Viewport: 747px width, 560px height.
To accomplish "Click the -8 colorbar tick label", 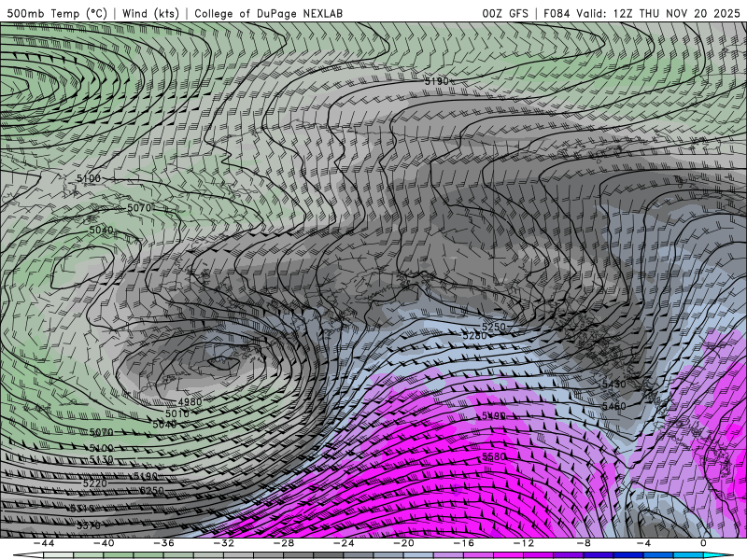I will point(584,543).
